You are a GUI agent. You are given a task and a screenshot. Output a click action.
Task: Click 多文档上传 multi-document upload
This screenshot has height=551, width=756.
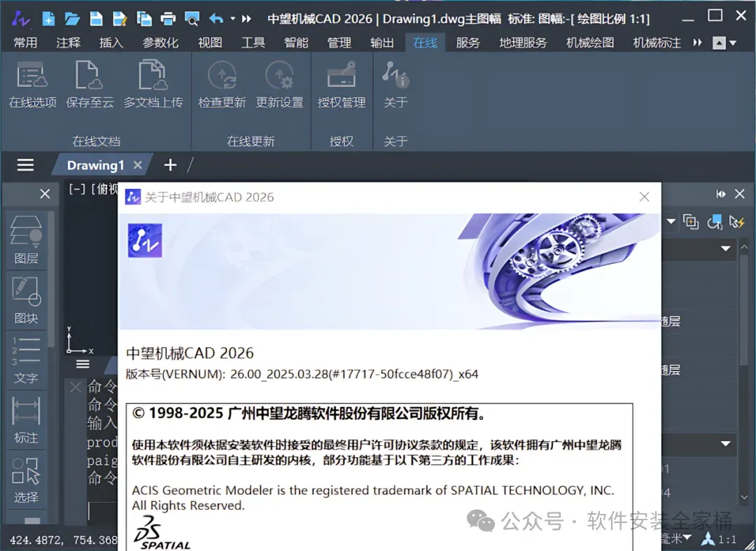pyautogui.click(x=153, y=84)
